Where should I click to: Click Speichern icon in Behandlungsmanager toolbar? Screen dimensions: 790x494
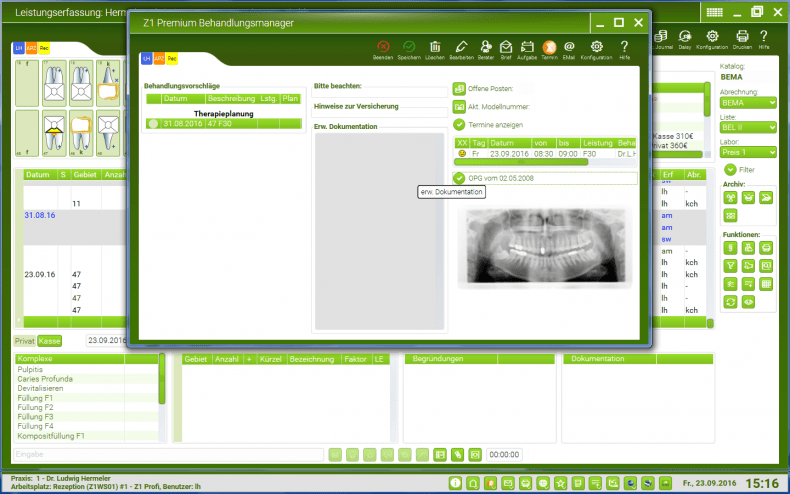pyautogui.click(x=409, y=47)
